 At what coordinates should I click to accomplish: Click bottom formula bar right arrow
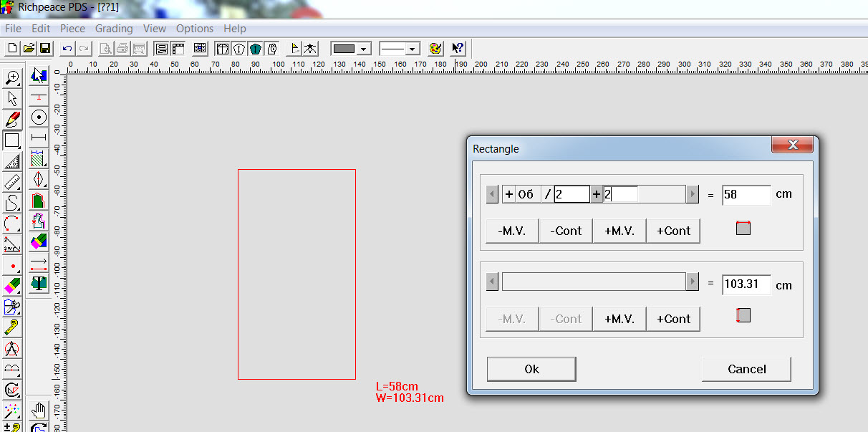tap(692, 282)
